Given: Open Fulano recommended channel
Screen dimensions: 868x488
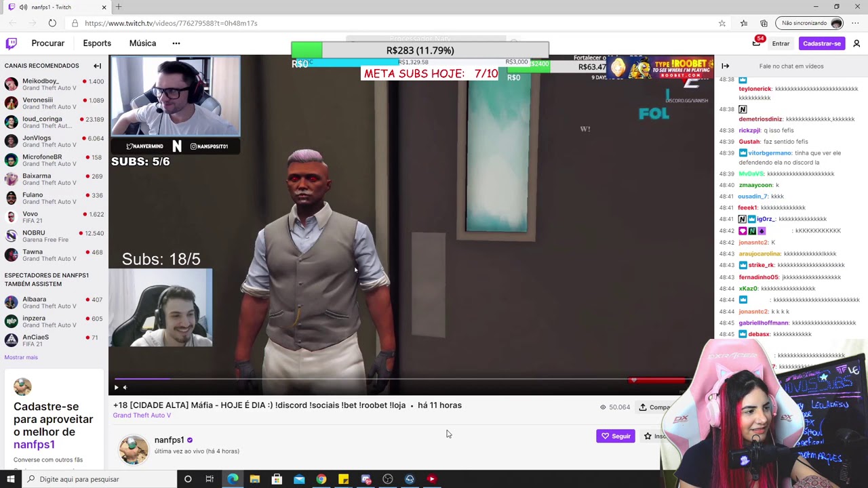Looking at the screenshot, I should (54, 198).
